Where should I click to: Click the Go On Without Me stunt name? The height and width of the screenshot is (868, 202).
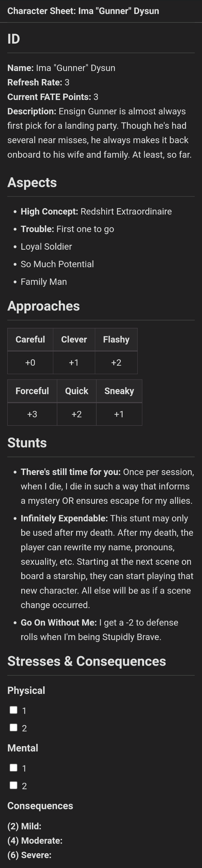[59, 622]
